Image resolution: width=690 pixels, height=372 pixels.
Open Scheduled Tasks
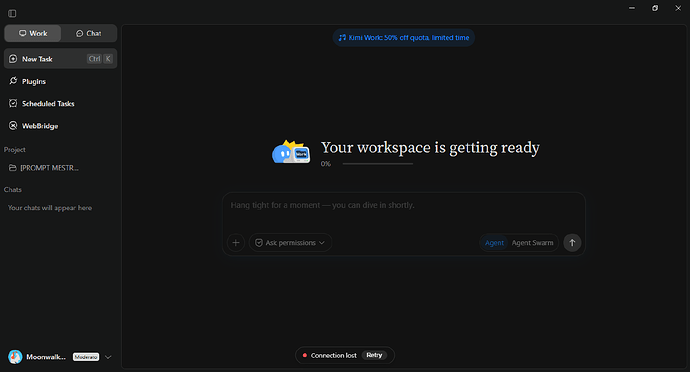pyautogui.click(x=60, y=103)
